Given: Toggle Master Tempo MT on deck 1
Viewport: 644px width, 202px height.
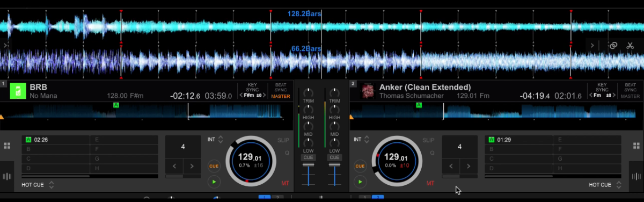Looking at the screenshot, I should pyautogui.click(x=285, y=183).
